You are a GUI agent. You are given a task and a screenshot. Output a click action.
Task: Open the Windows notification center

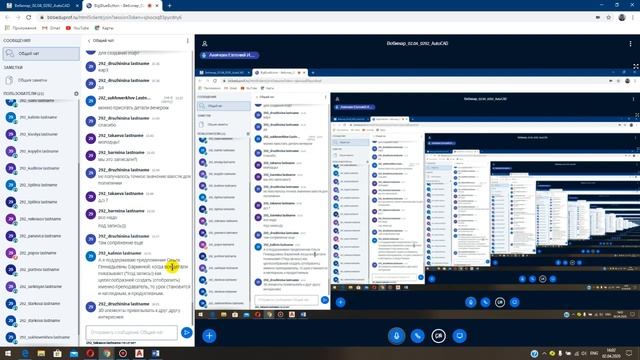(x=629, y=353)
